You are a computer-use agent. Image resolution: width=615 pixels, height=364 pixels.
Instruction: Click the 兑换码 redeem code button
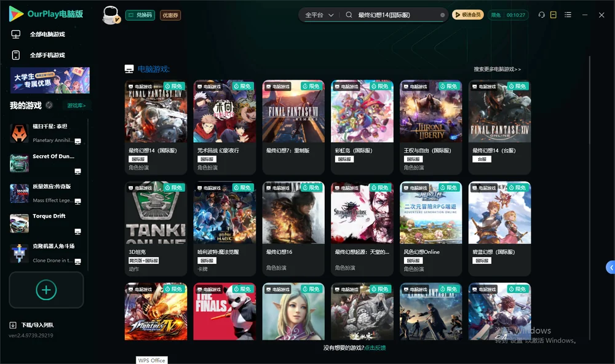tap(140, 15)
